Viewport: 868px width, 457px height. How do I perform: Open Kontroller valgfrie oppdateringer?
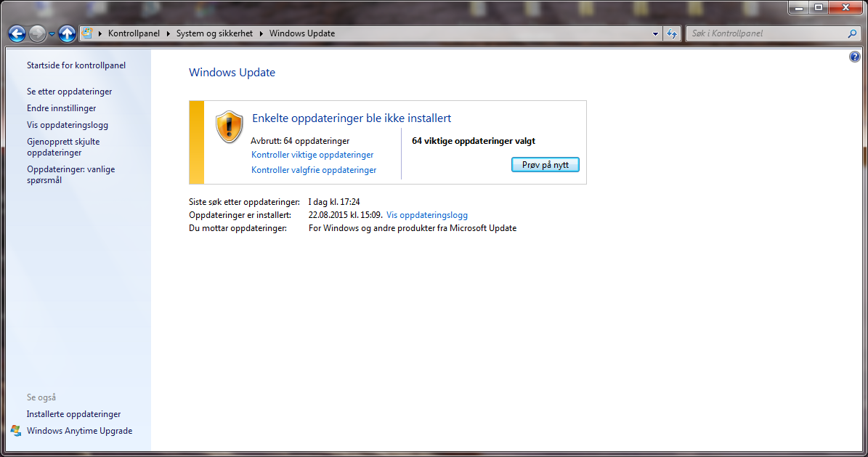coord(314,170)
